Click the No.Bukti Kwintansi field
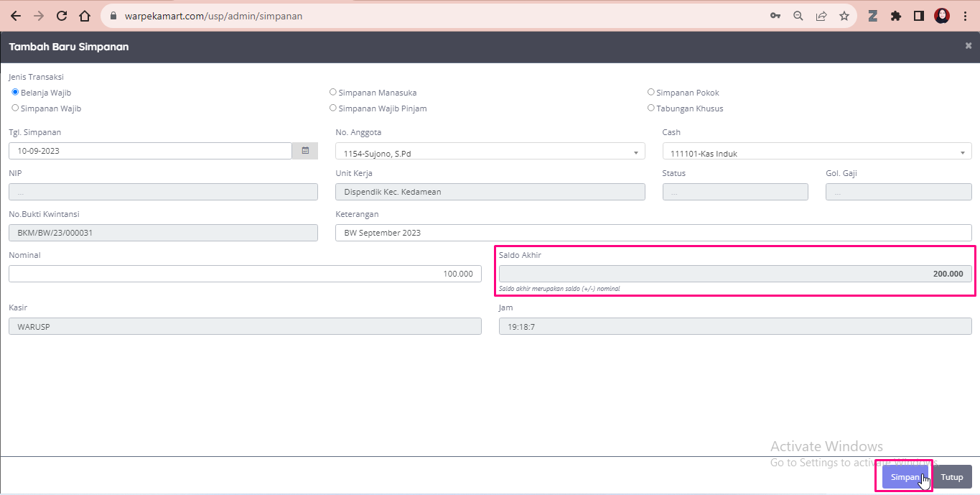The image size is (980, 495). coord(163,233)
